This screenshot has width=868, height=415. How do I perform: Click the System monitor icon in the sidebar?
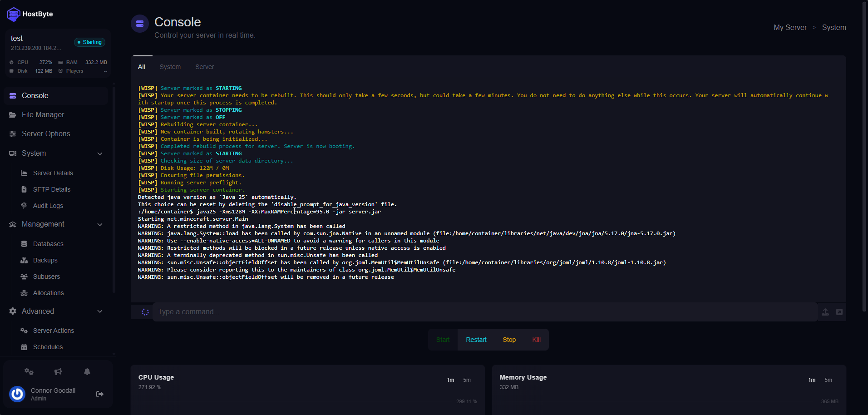tap(13, 153)
